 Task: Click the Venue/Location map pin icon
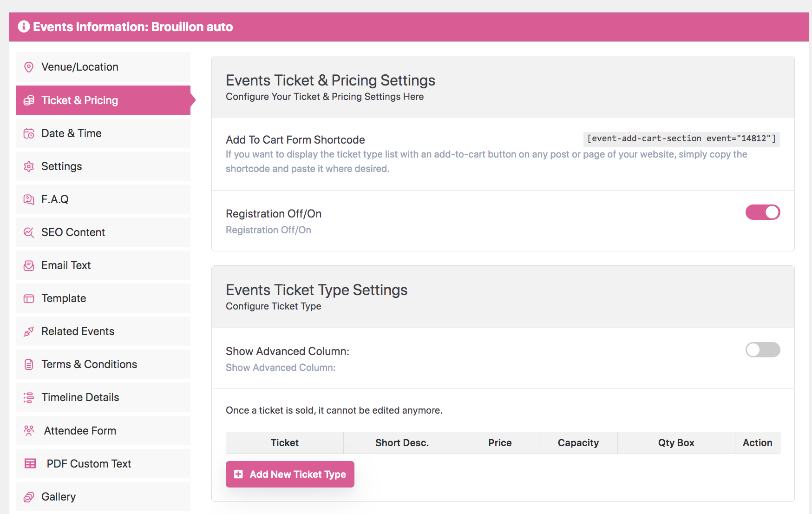tap(29, 67)
